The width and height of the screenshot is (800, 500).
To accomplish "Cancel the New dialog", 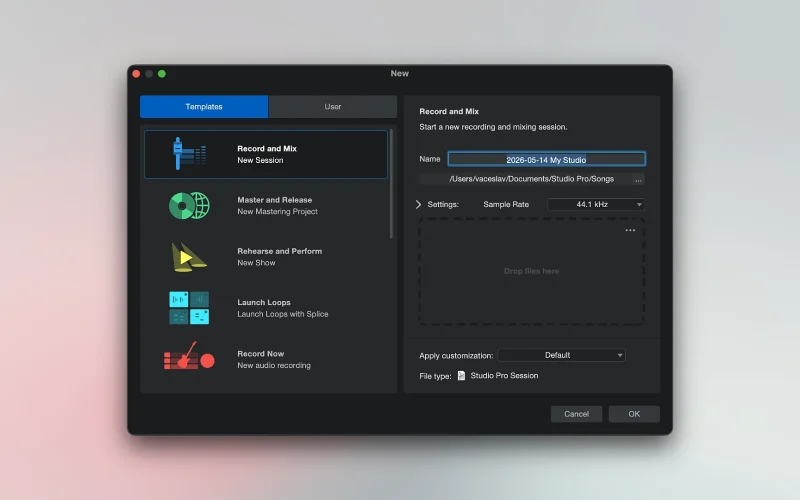I will tap(577, 414).
